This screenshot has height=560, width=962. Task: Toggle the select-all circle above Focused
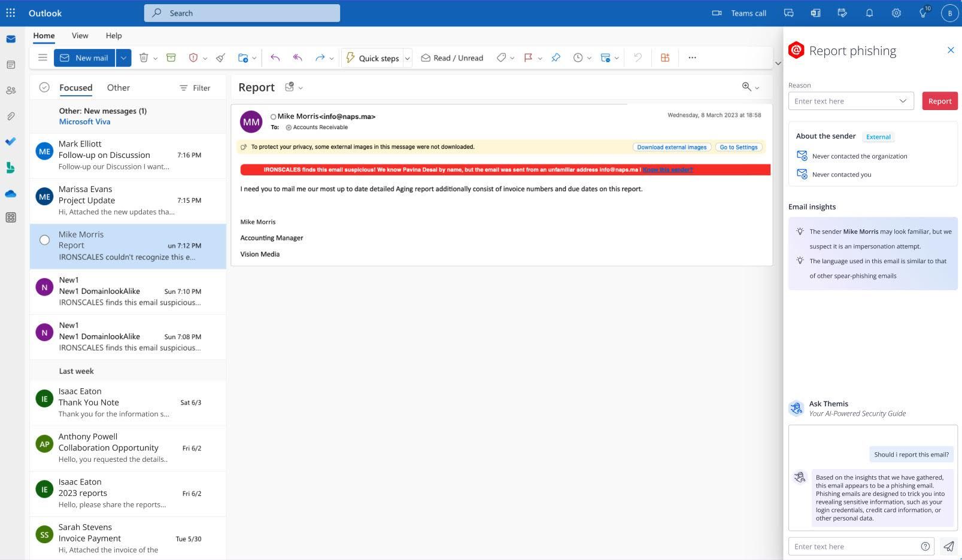[44, 87]
